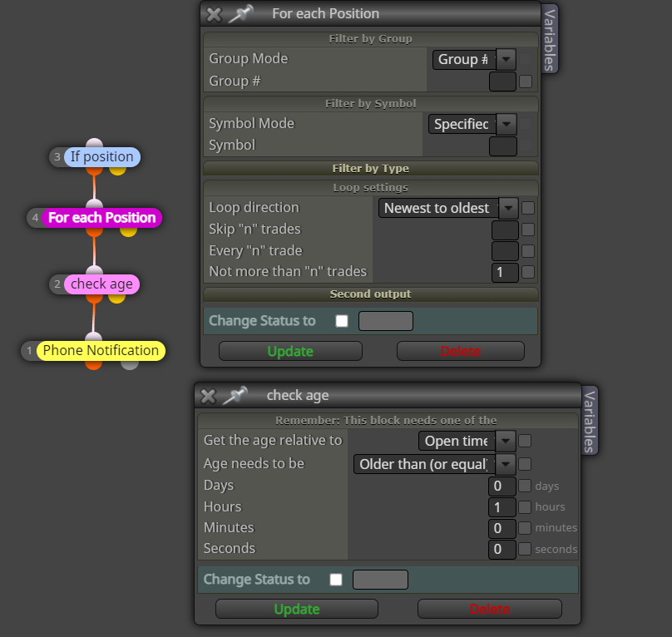Screen dimensions: 672x637
Task: Click gray output connector of Phone Notification
Action: 130,365
